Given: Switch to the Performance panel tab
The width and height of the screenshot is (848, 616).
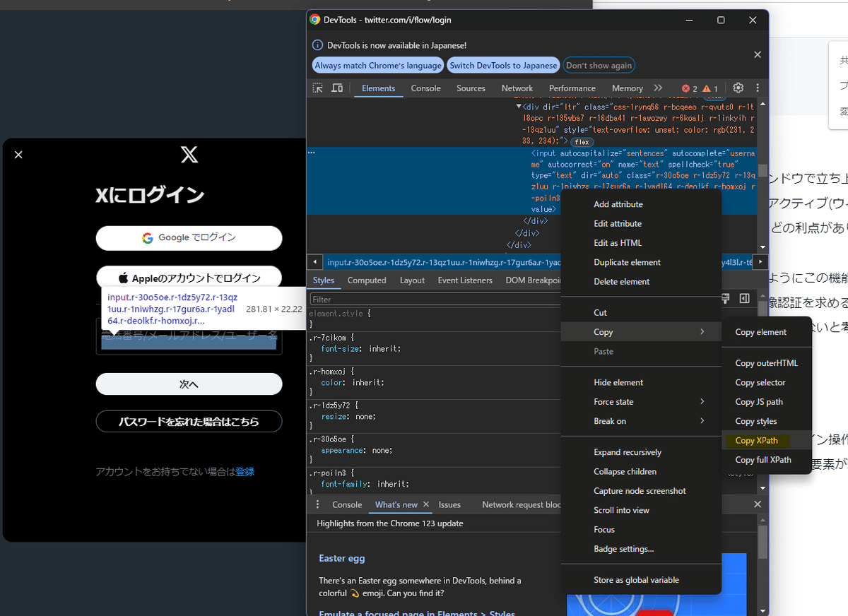Looking at the screenshot, I should coord(572,88).
